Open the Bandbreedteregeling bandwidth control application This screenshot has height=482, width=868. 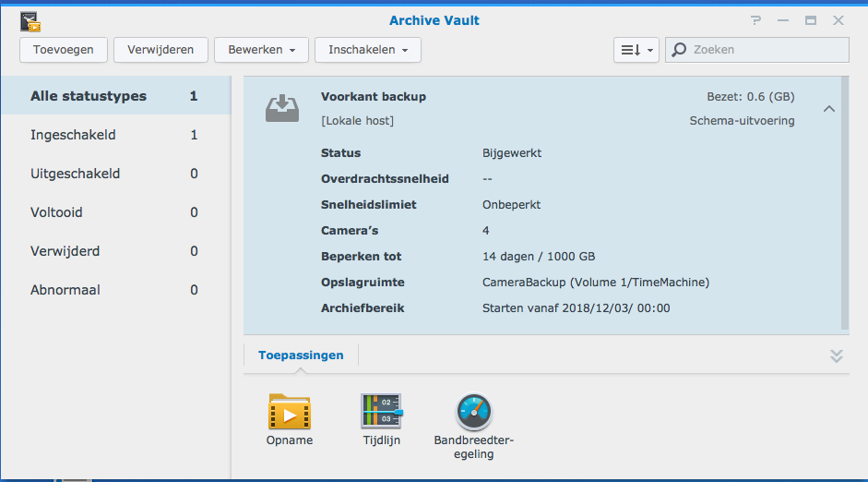474,427
